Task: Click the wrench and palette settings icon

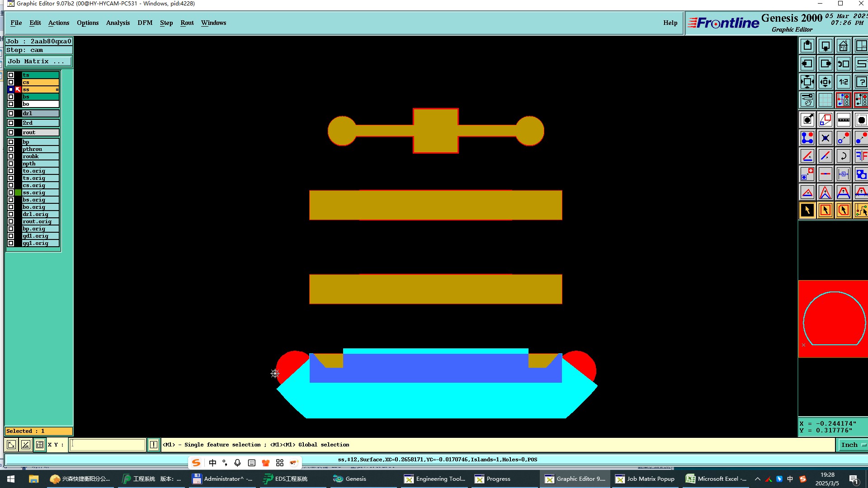Action: (807, 100)
